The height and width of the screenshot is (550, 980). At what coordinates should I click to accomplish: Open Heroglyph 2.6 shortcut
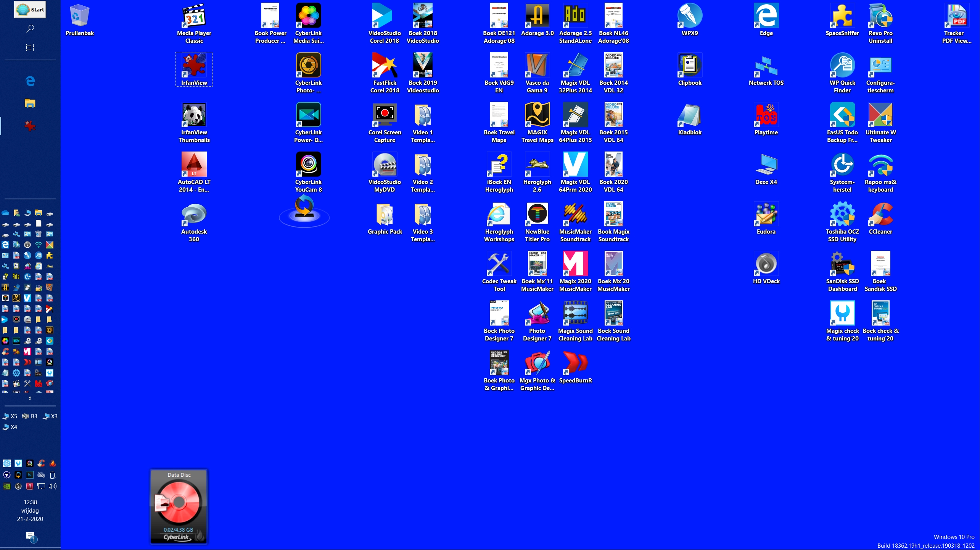pos(537,173)
